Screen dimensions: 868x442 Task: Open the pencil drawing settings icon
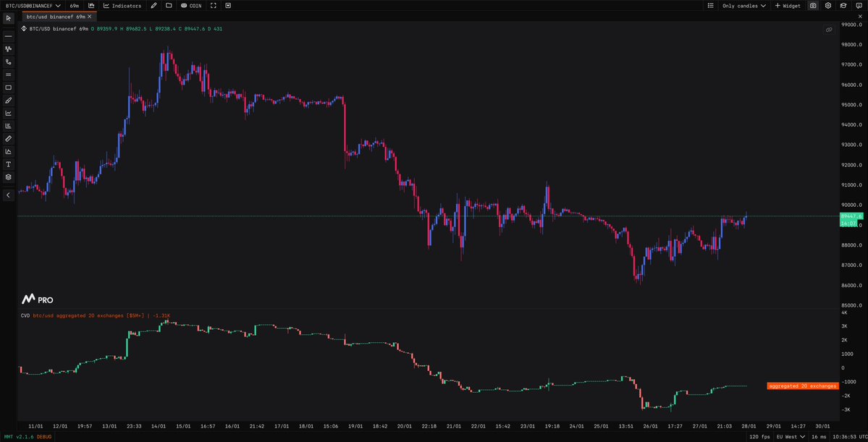[154, 6]
